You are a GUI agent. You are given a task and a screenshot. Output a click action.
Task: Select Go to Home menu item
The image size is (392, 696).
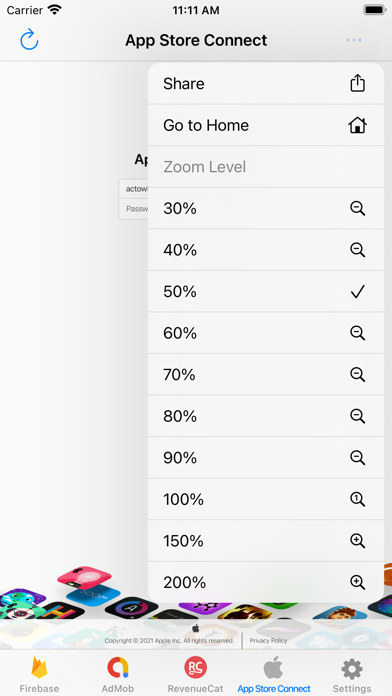click(x=265, y=125)
